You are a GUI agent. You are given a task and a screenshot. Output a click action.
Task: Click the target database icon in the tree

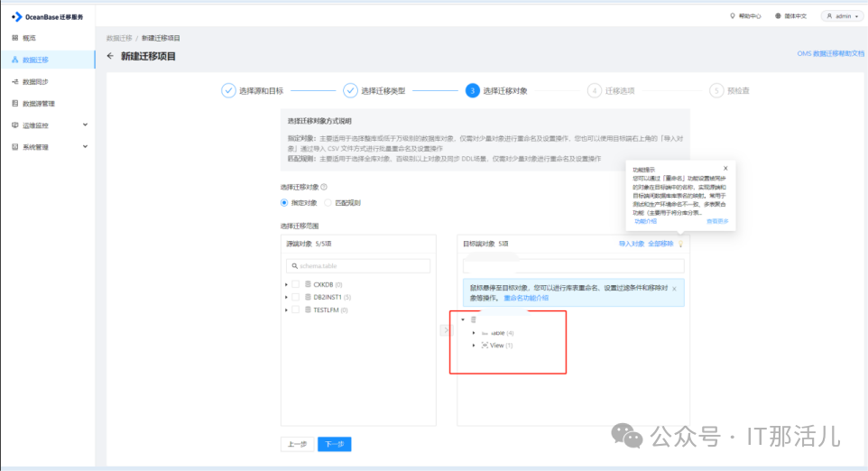474,320
